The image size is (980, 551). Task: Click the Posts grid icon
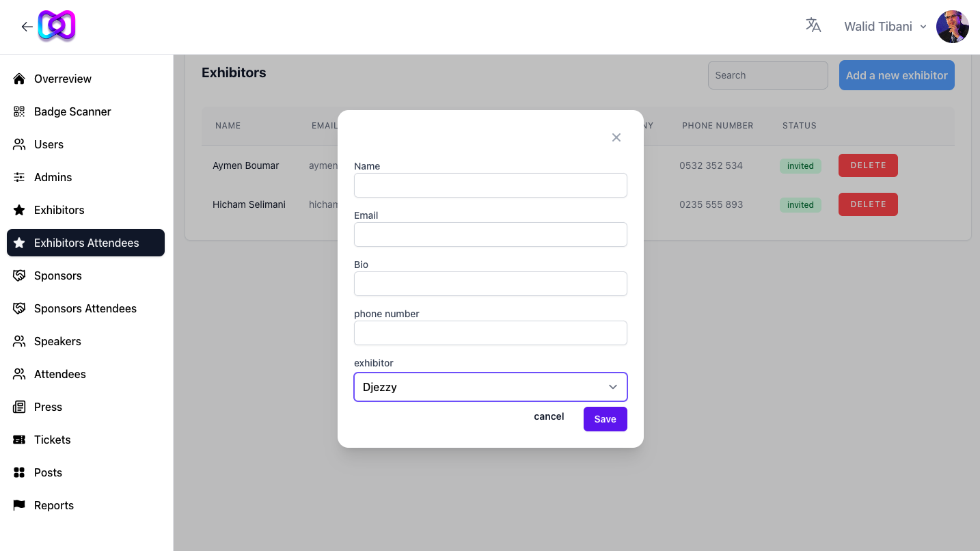(19, 472)
